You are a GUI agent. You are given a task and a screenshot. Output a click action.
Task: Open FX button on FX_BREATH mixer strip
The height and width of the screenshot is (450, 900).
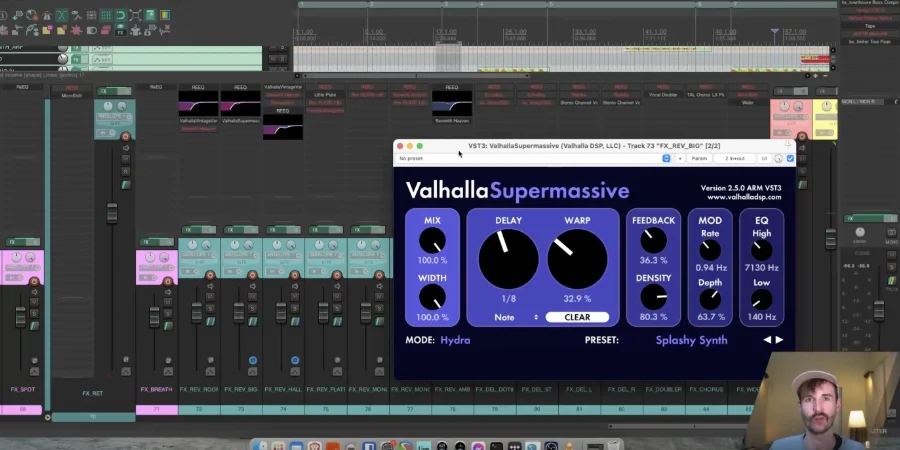coord(156,242)
